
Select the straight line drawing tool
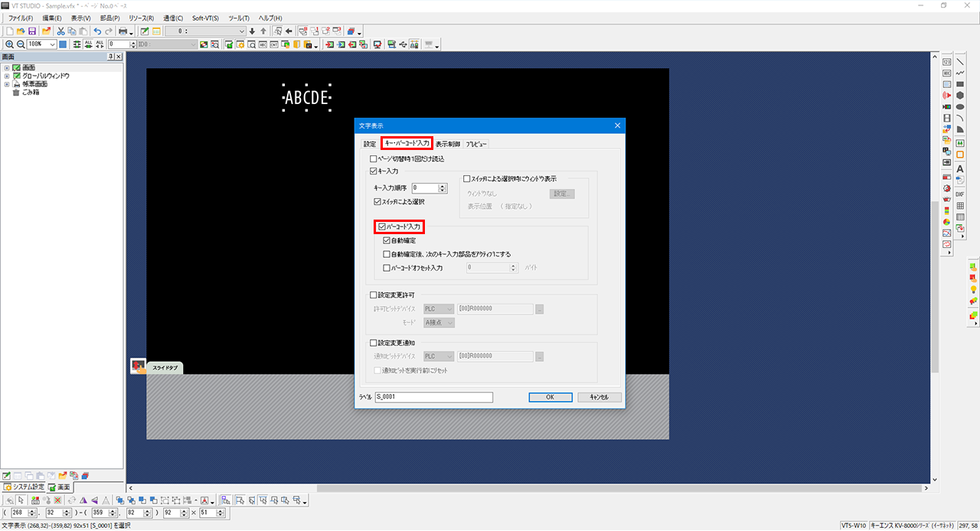960,61
